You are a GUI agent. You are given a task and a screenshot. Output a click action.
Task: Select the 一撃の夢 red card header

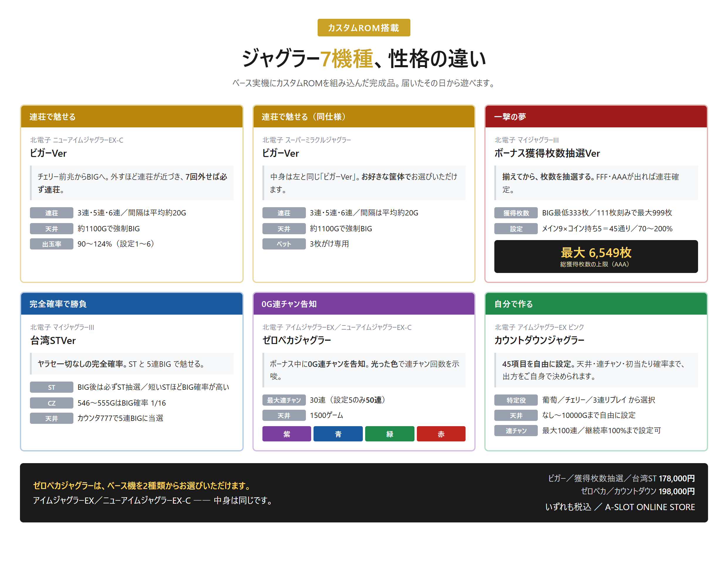(596, 117)
